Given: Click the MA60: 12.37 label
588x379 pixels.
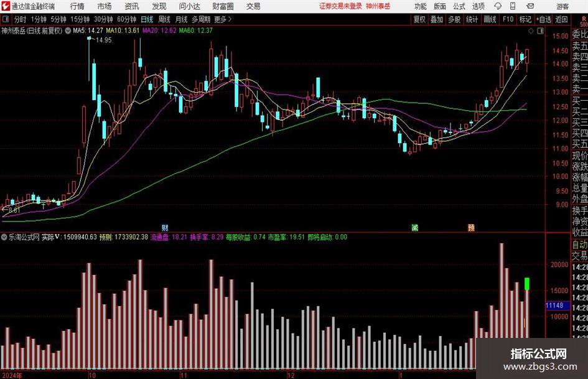Looking at the screenshot, I should click(196, 30).
